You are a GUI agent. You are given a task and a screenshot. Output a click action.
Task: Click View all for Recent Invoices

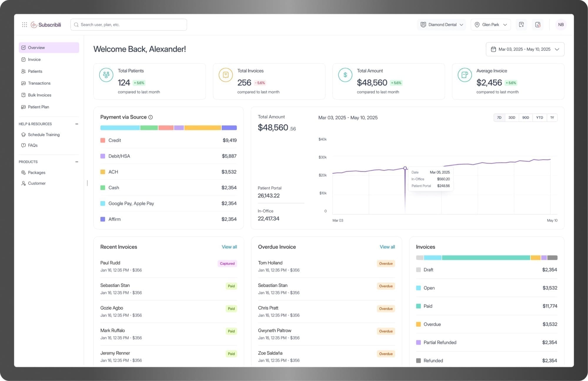click(229, 247)
